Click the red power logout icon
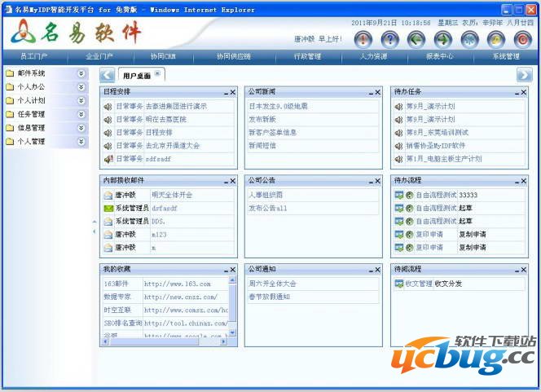541x392 pixels. point(521,38)
